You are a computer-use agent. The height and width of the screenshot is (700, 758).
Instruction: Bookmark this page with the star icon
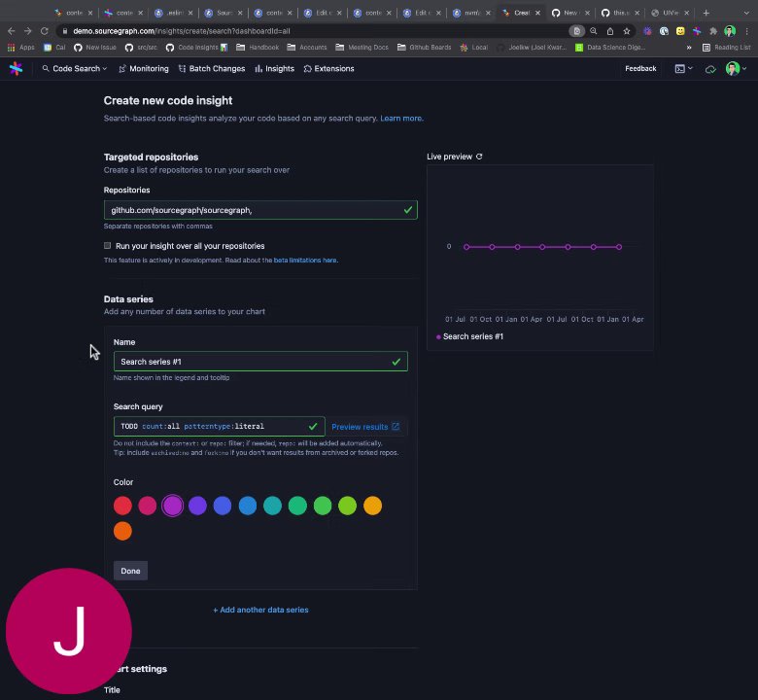coord(627,31)
